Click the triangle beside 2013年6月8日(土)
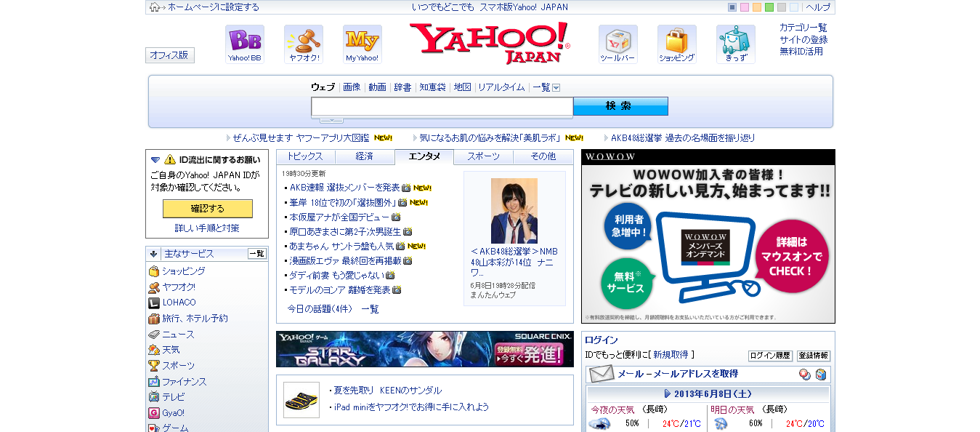 pos(668,393)
